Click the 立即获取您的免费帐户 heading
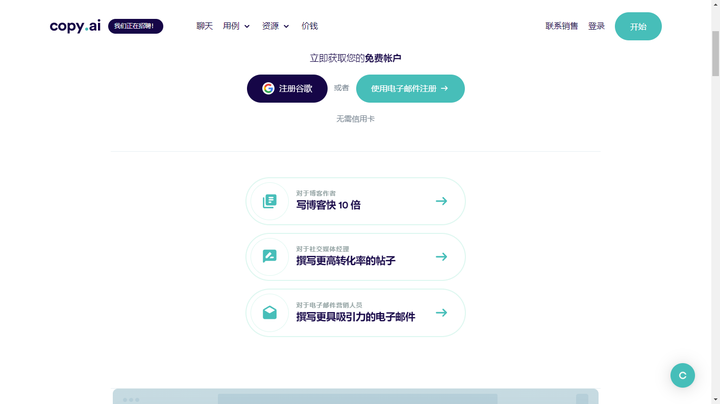 [x=355, y=58]
